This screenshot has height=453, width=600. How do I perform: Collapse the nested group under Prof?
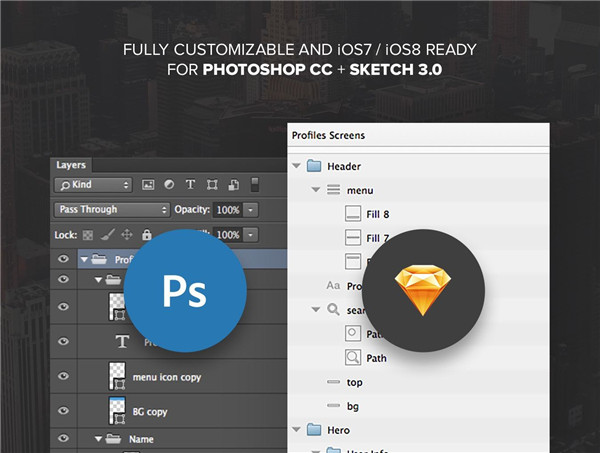(x=98, y=280)
